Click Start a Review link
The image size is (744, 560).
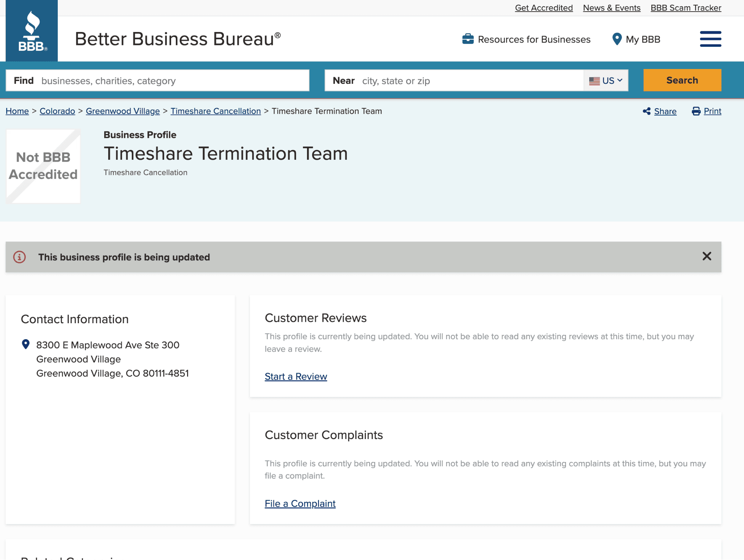pos(296,377)
